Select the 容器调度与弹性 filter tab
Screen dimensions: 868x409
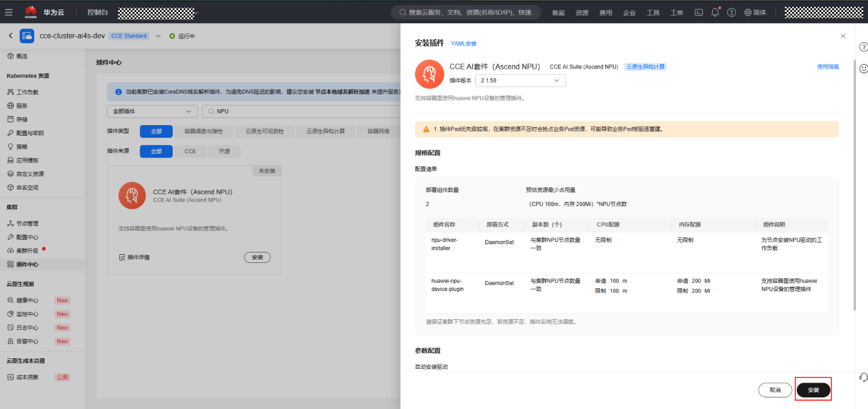click(204, 131)
